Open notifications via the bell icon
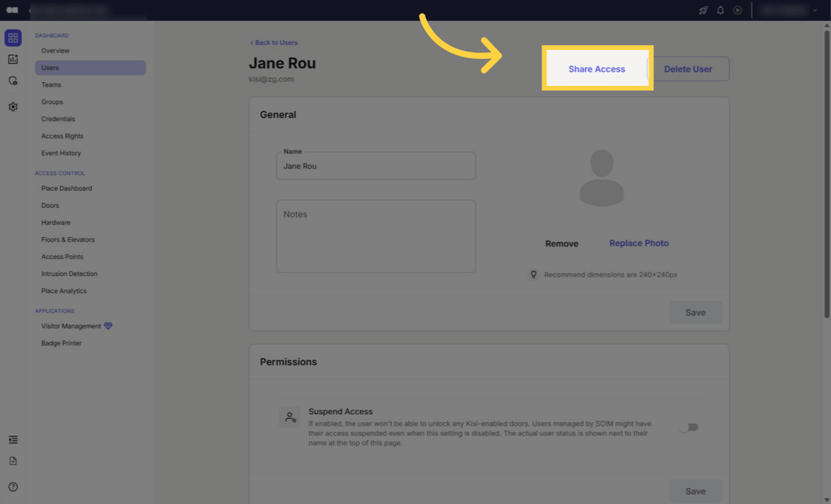Viewport: 831px width, 504px height. (x=720, y=10)
